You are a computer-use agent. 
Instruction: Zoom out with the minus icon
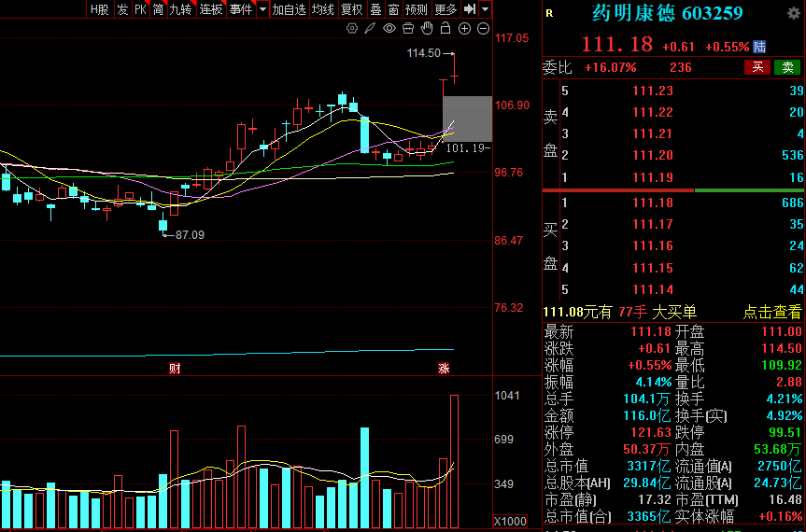483,29
